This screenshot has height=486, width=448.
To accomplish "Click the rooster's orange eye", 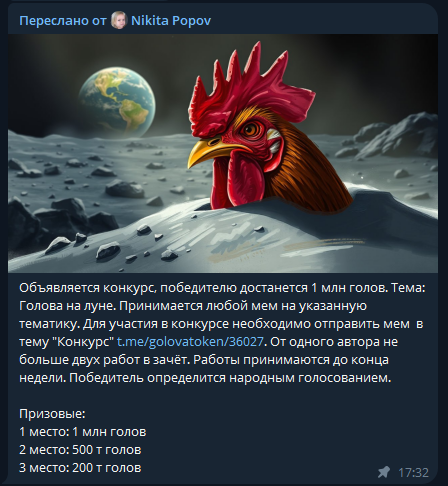I will click(x=250, y=129).
